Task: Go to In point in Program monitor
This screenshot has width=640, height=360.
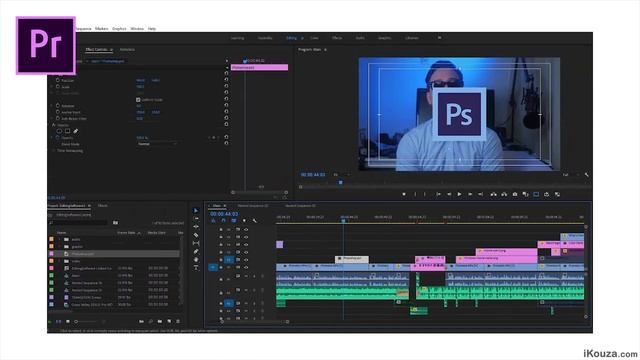Action: coord(438,194)
